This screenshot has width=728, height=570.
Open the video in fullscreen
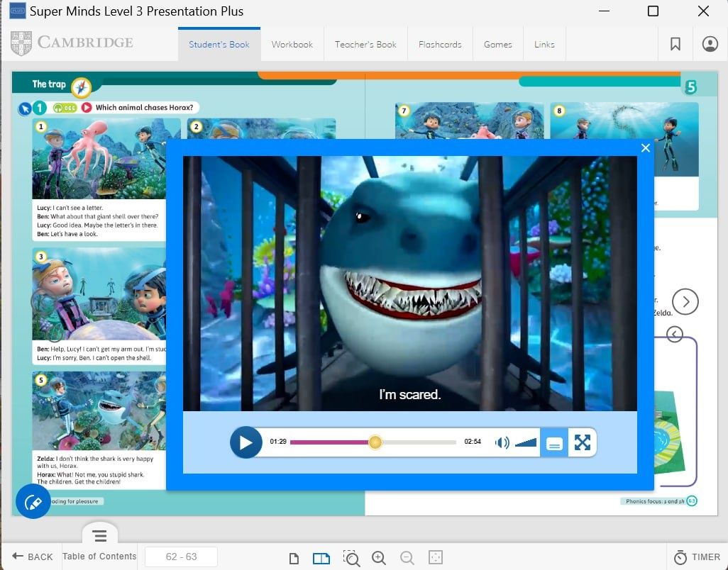(x=583, y=442)
